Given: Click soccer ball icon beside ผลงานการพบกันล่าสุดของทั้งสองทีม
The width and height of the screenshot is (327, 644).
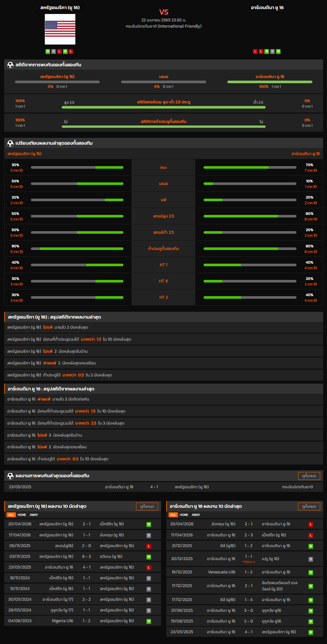Looking at the screenshot, I should [x=10, y=476].
